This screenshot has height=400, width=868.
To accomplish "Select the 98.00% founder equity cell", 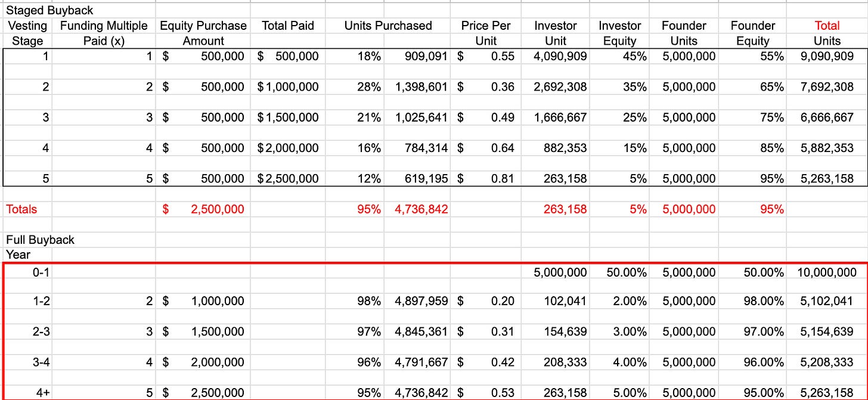I will tap(764, 301).
